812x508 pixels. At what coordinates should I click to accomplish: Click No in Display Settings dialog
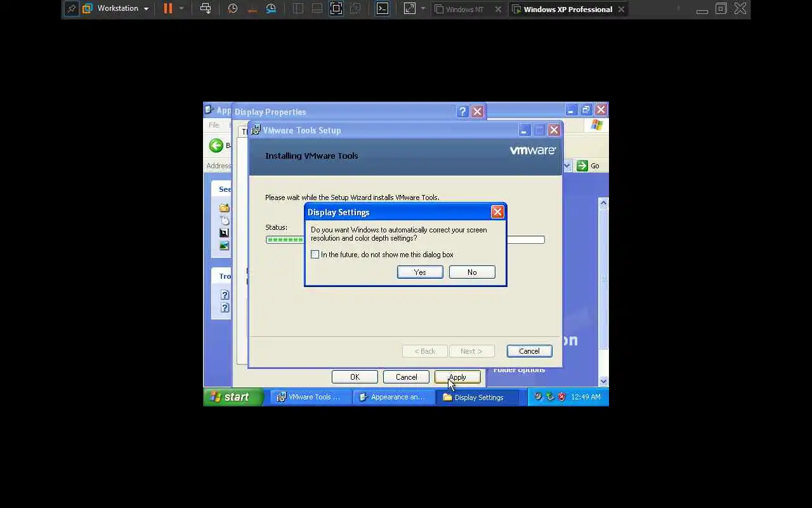coord(472,272)
